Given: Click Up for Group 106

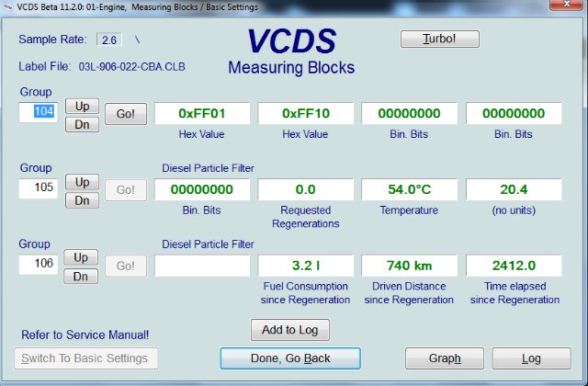Looking at the screenshot, I should point(81,257).
